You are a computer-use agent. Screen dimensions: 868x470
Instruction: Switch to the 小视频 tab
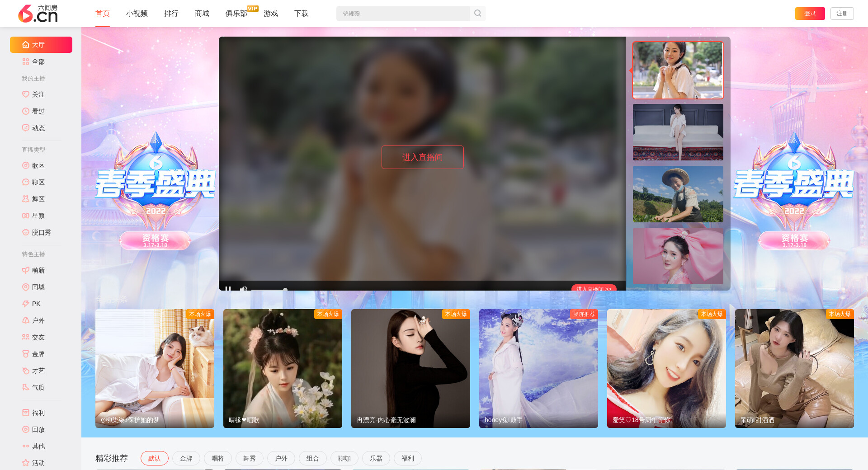tap(137, 14)
